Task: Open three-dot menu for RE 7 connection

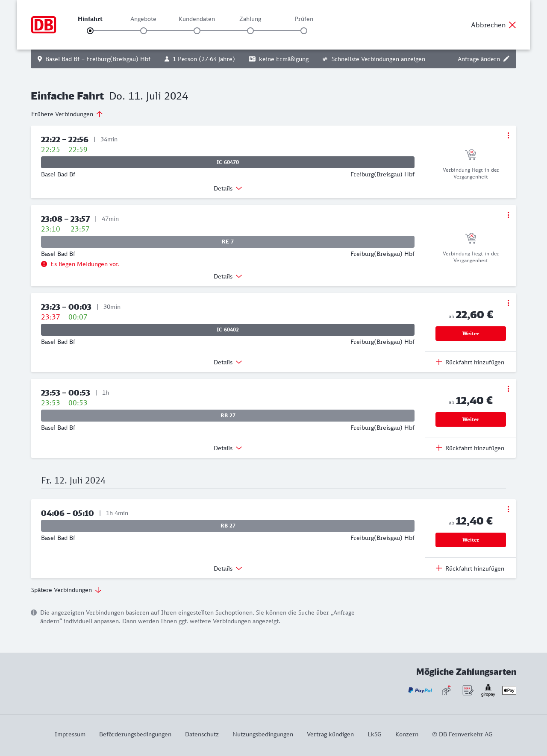Action: pyautogui.click(x=508, y=215)
